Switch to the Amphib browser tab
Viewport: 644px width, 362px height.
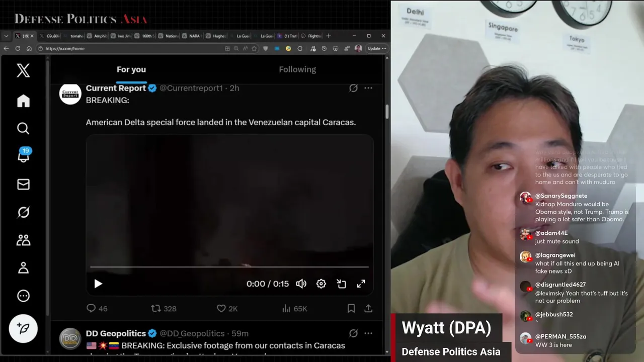tap(97, 36)
